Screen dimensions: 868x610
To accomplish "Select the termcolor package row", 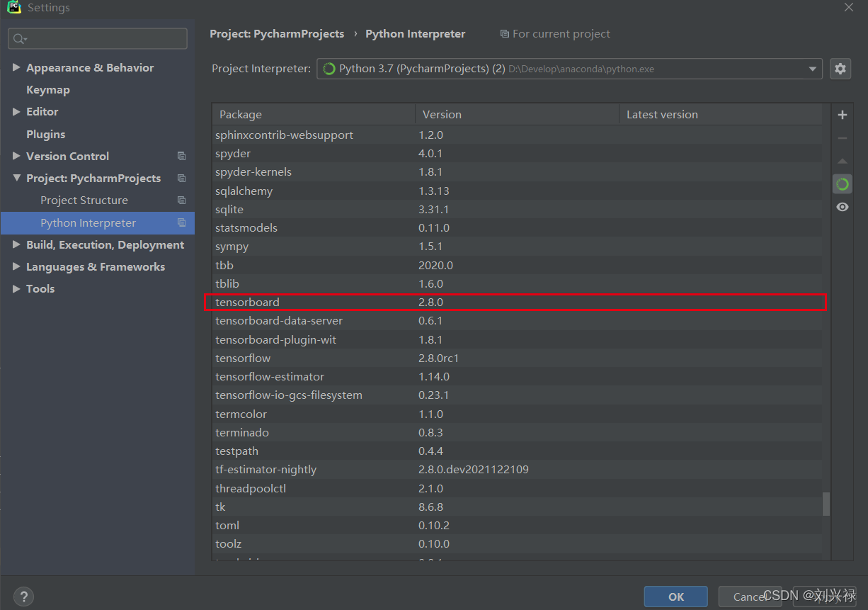I will coord(517,414).
